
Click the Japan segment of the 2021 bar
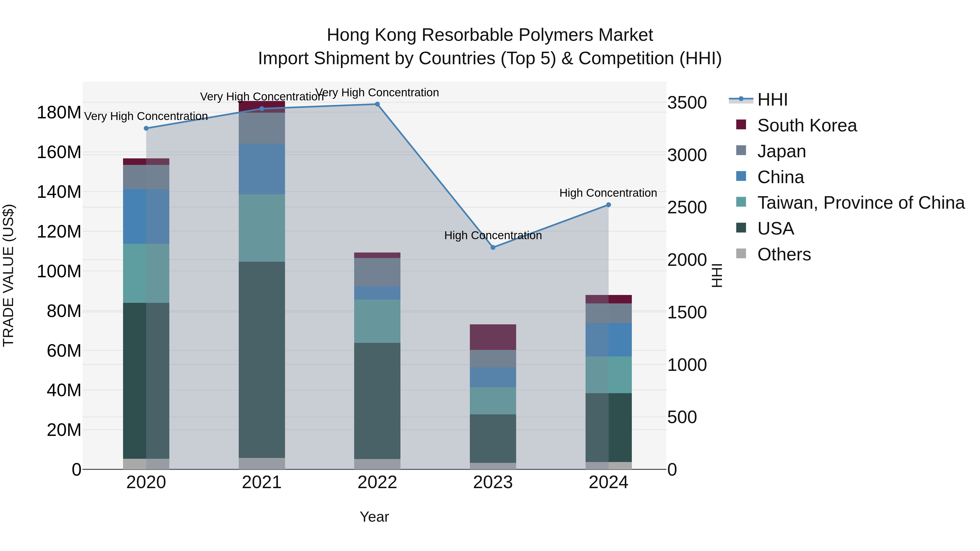pos(262,128)
